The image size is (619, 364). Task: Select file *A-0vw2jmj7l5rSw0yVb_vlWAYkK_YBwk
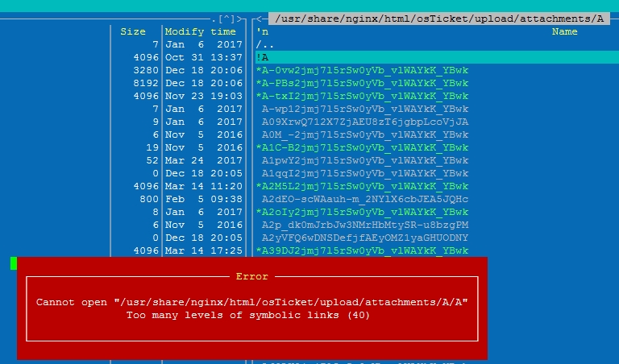(x=362, y=71)
